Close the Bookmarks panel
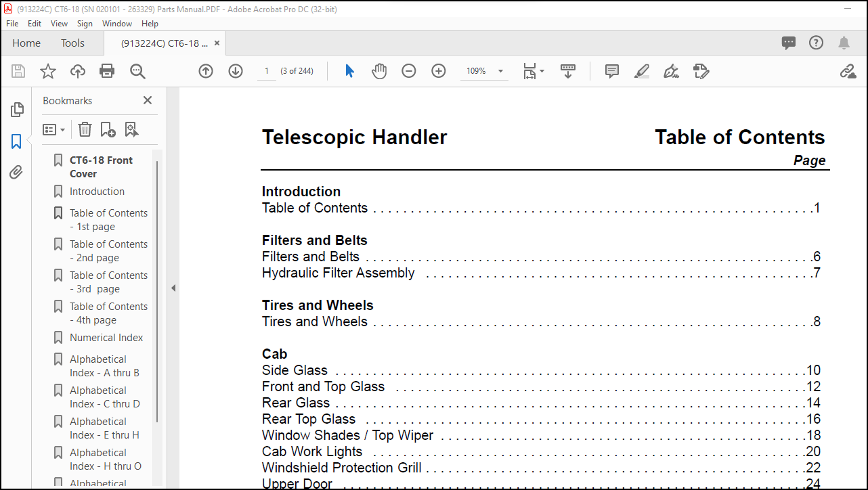The height and width of the screenshot is (490, 868). click(x=148, y=100)
